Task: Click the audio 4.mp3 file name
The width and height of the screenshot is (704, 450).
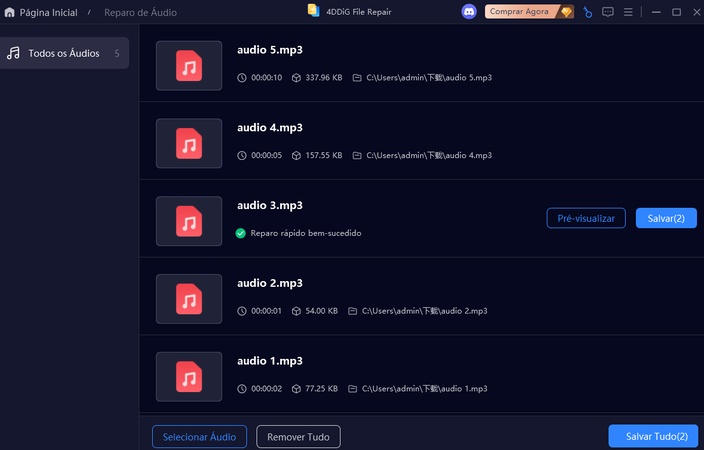Action: click(270, 128)
